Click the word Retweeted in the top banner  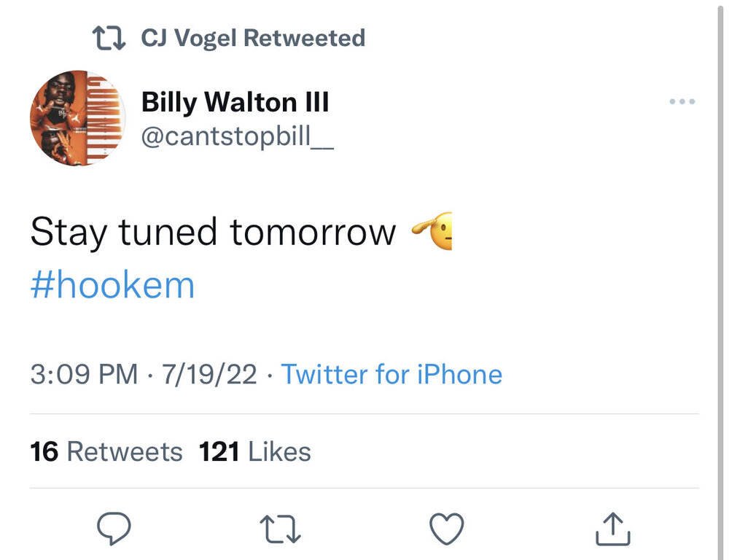tap(304, 37)
